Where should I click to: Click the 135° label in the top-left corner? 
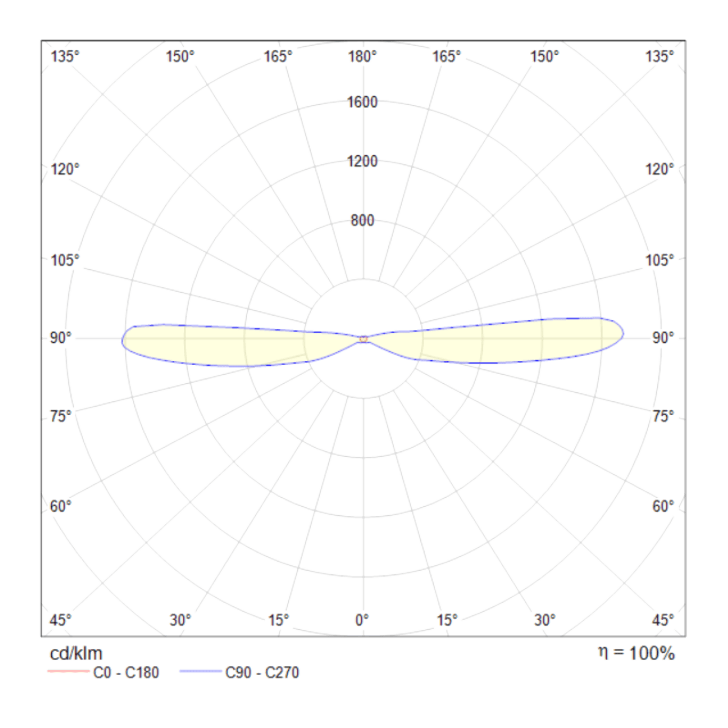[x=65, y=56]
